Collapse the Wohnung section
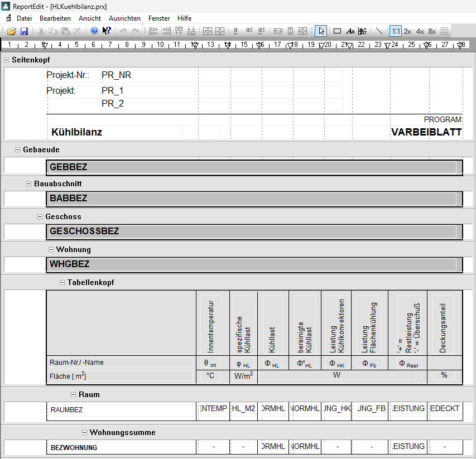The width and height of the screenshot is (476, 459). (51, 250)
